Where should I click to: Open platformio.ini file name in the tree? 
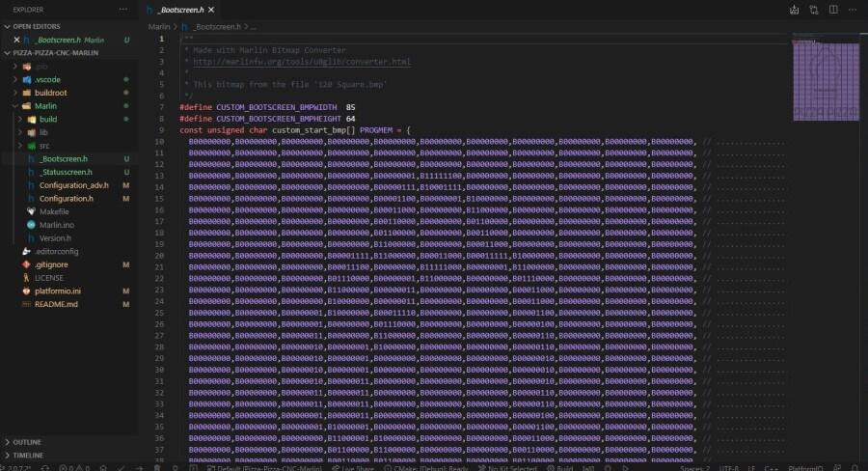pos(58,291)
